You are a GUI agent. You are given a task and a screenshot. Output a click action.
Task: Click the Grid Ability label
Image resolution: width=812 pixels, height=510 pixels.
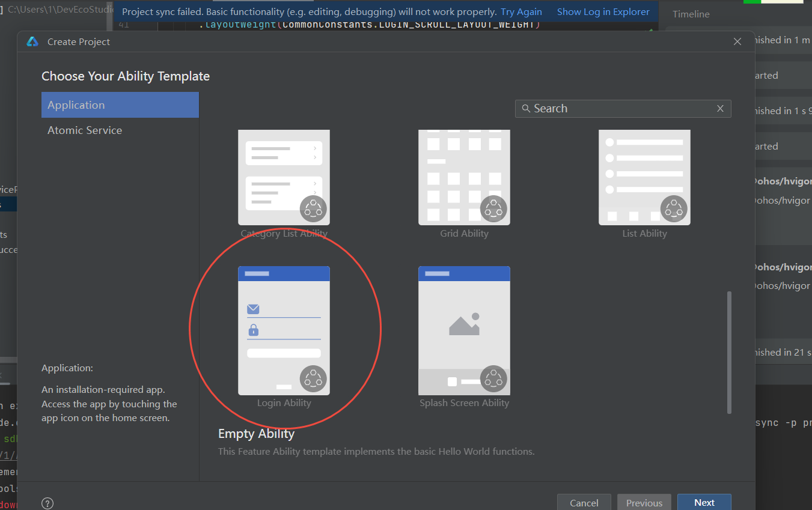coord(464,234)
